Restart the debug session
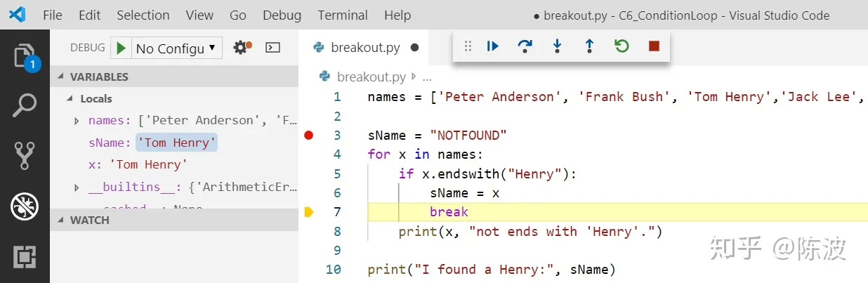The image size is (868, 283). pos(622,46)
